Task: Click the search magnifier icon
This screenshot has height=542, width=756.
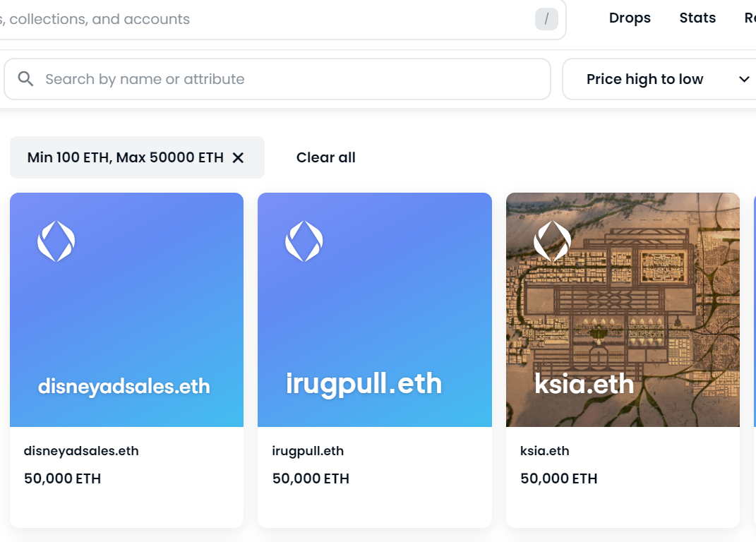Action: [25, 78]
